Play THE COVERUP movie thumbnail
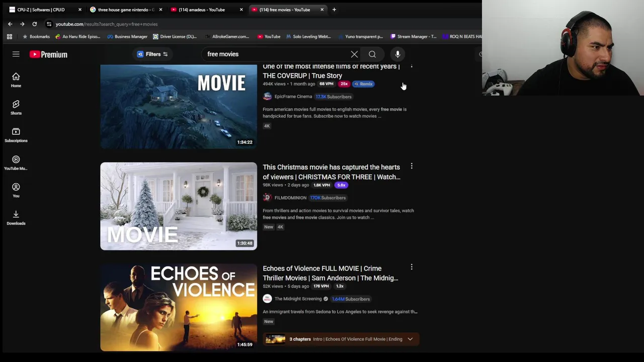644x362 pixels. pos(179,107)
